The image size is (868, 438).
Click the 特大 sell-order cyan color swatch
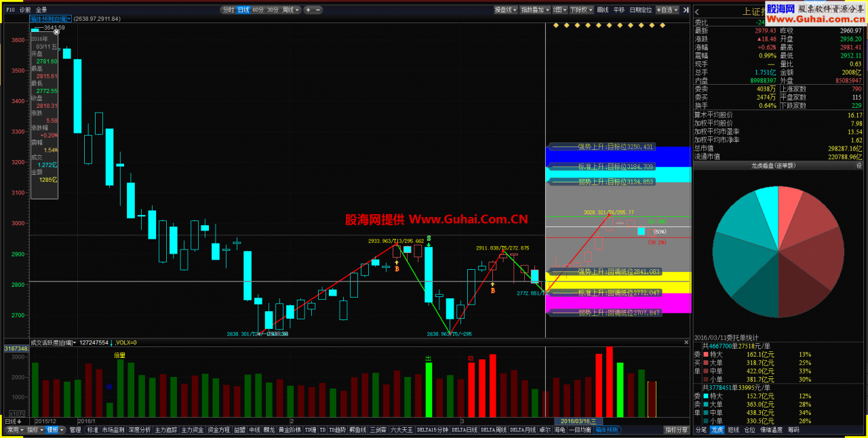[706, 396]
